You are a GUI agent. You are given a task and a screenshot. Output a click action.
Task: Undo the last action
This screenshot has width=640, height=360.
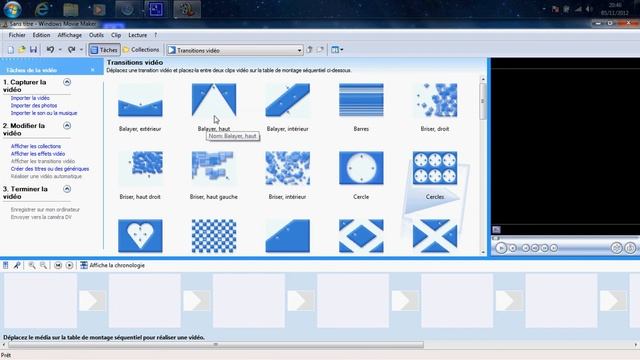(x=51, y=50)
